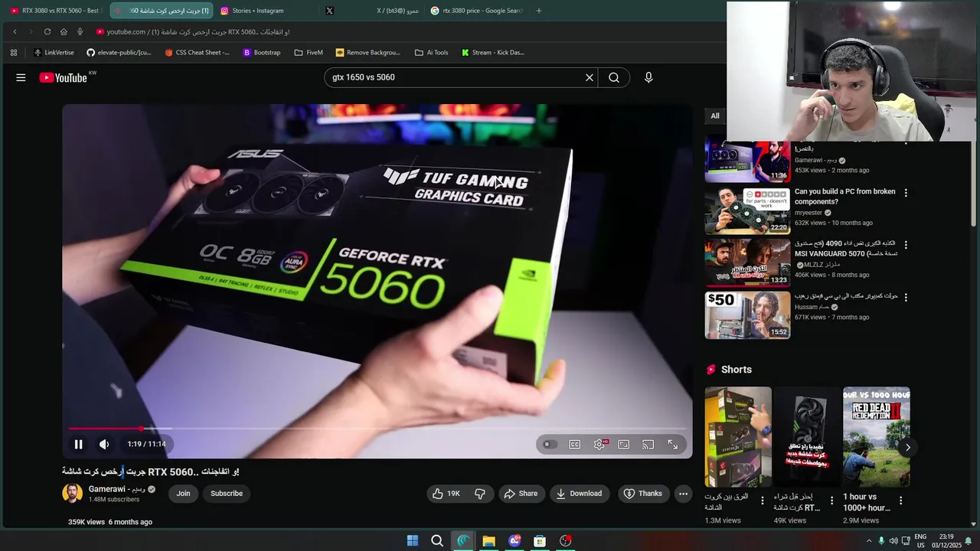Open a new browser tab with plus

tap(539, 11)
